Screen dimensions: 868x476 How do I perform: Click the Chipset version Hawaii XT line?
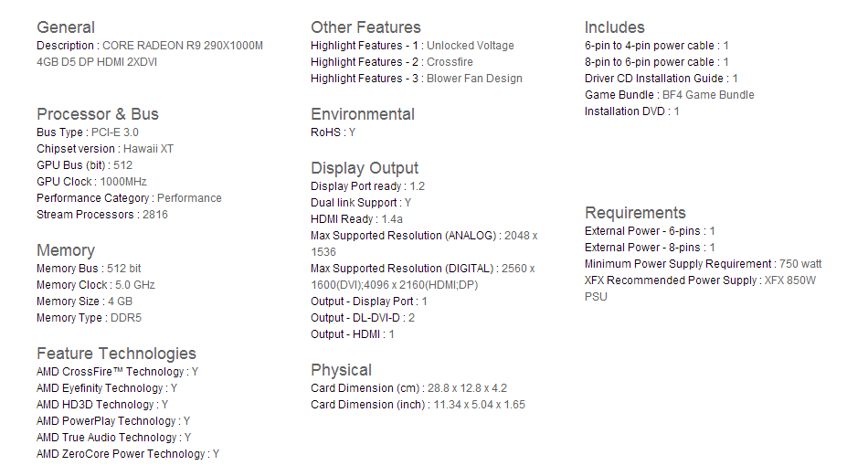tap(105, 149)
